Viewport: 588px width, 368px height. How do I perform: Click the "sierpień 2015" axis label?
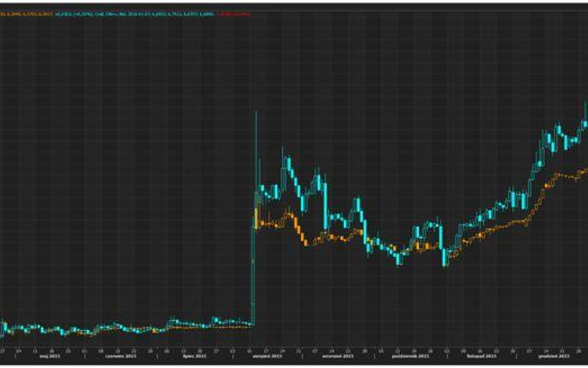point(267,356)
